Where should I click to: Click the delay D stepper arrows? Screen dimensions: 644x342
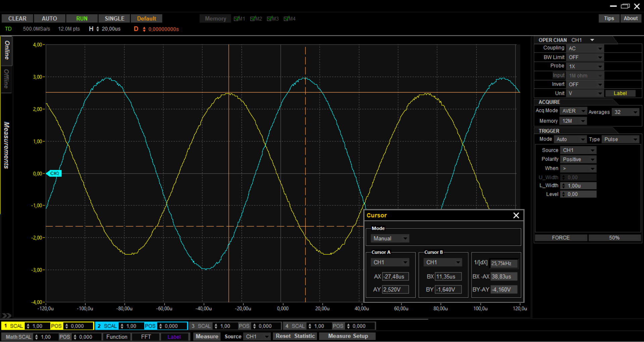pyautogui.click(x=144, y=29)
